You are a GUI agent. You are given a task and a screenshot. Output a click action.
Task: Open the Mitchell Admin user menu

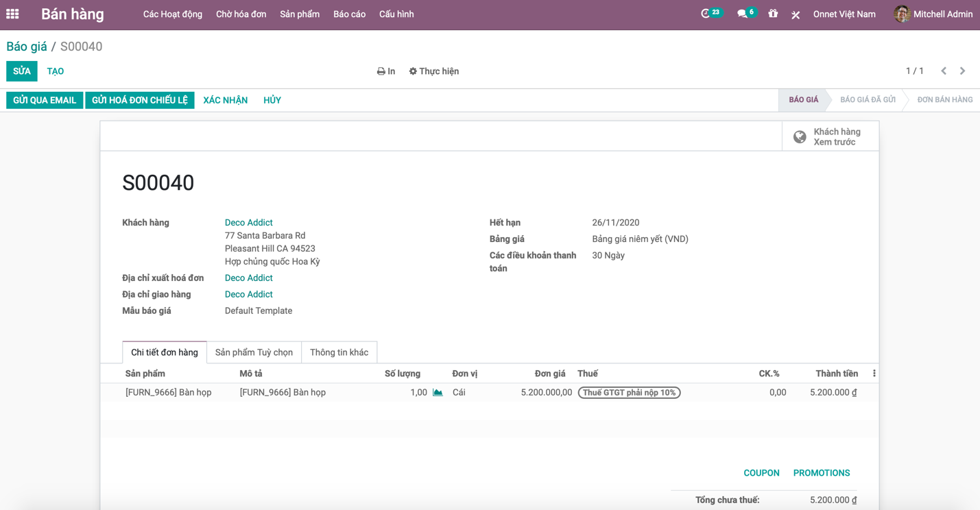point(933,14)
